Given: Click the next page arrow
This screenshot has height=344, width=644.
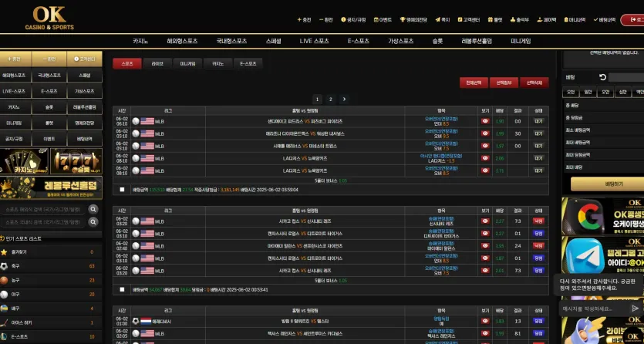Looking at the screenshot, I should click(344, 99).
